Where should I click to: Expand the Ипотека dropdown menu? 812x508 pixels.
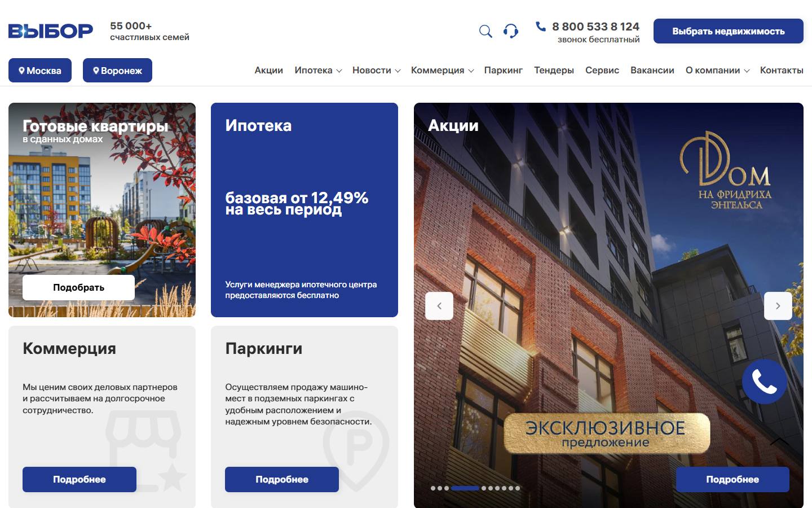tap(318, 71)
